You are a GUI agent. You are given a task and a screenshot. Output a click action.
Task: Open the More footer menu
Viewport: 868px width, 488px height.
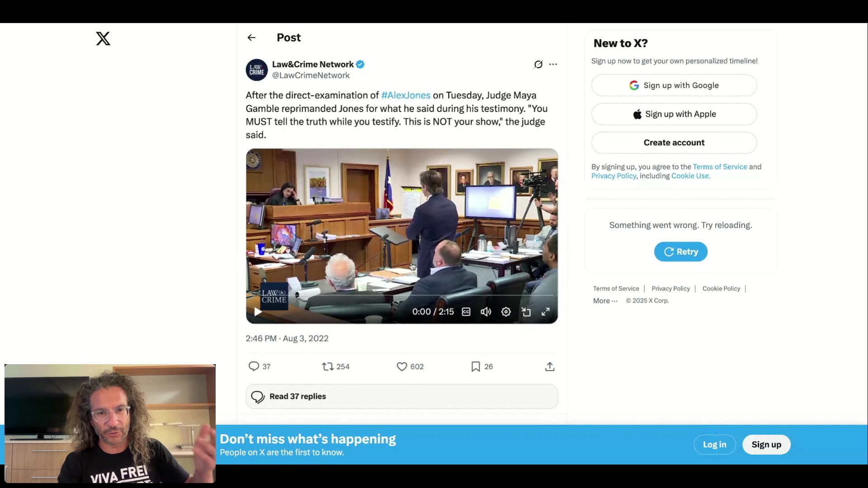coord(605,301)
